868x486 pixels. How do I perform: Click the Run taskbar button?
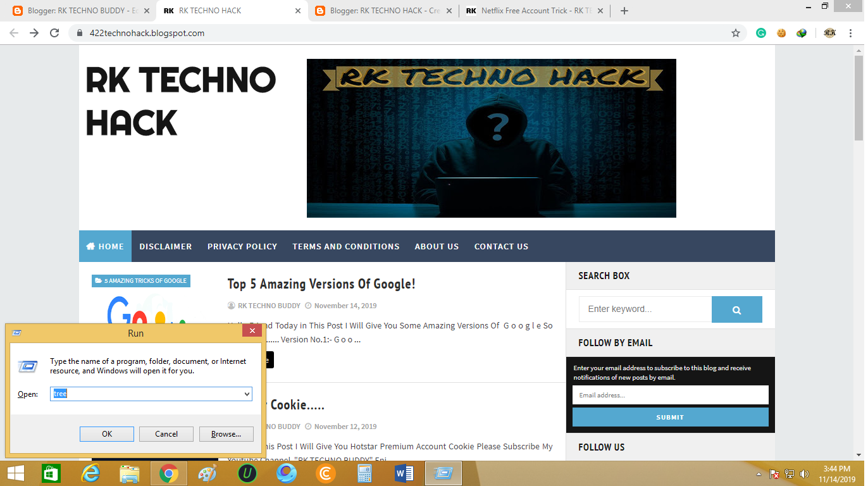(443, 473)
